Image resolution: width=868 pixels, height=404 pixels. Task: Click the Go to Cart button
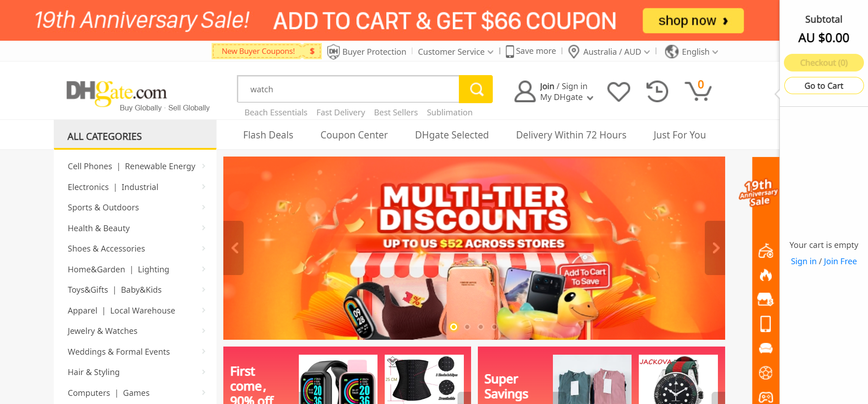pos(824,86)
